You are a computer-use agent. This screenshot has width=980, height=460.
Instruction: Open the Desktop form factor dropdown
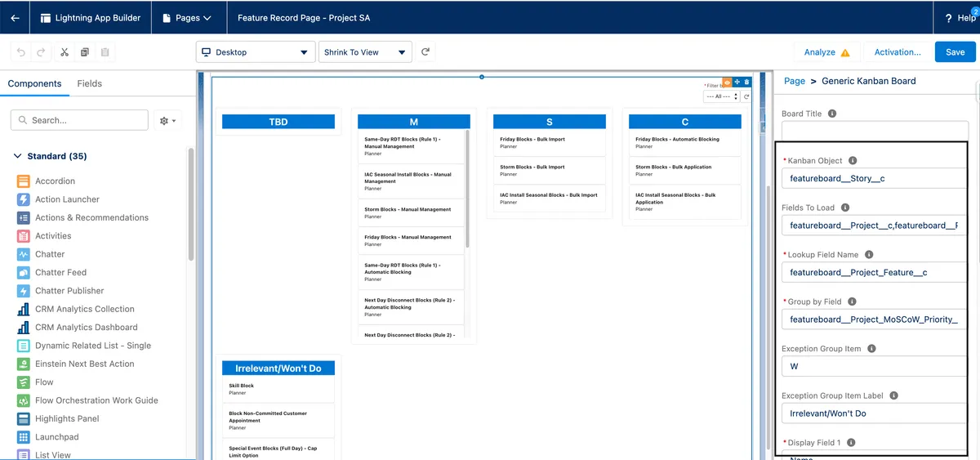(x=256, y=51)
